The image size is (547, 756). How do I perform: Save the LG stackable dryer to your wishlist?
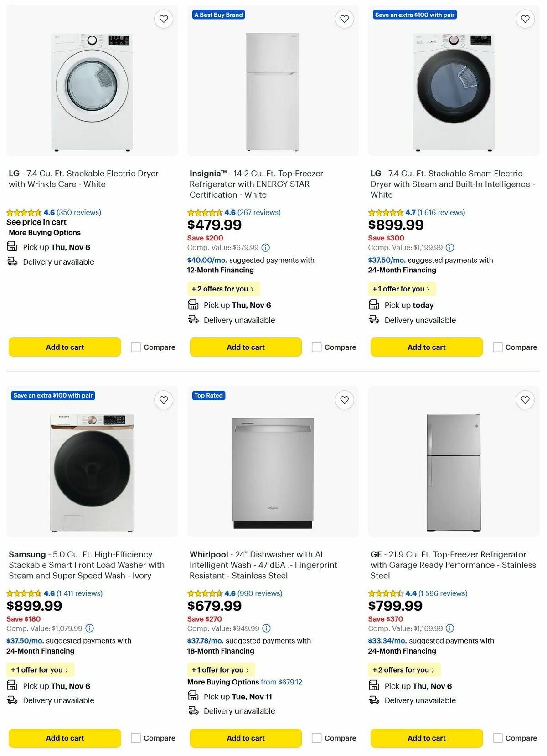click(164, 19)
